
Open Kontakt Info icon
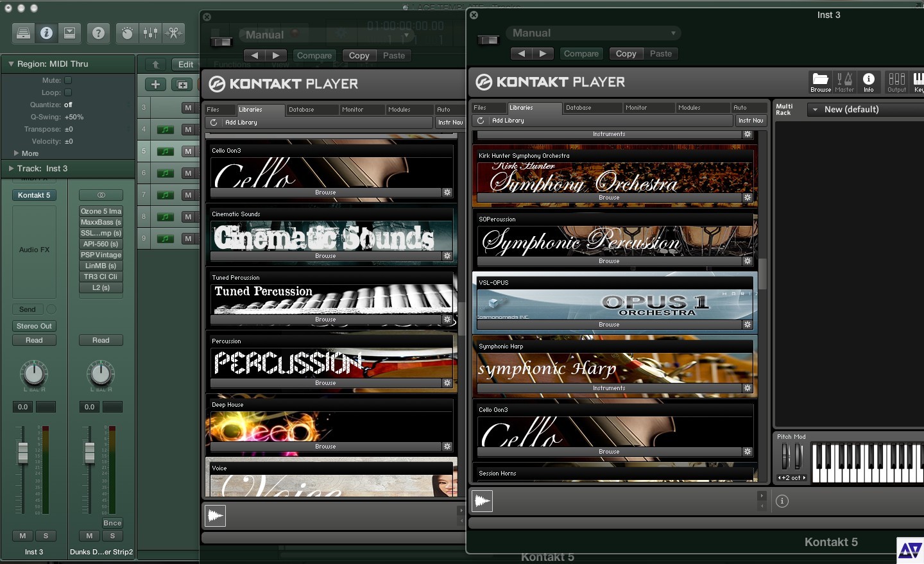(868, 81)
